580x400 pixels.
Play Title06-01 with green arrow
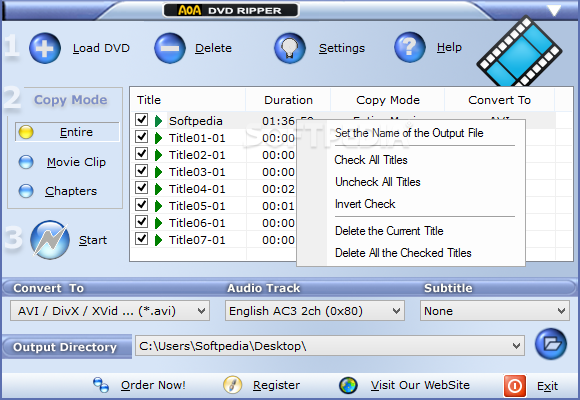coord(158,223)
